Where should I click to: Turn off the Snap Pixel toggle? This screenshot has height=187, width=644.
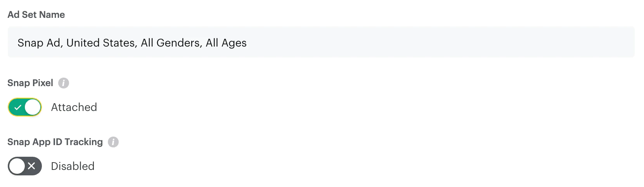pyautogui.click(x=25, y=107)
